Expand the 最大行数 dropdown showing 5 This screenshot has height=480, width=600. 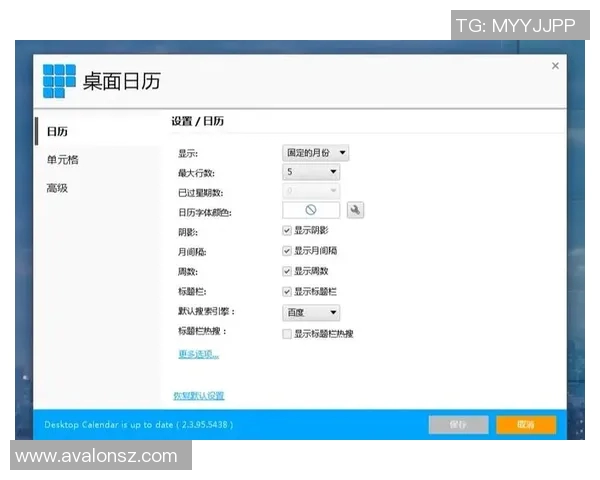[x=311, y=172]
